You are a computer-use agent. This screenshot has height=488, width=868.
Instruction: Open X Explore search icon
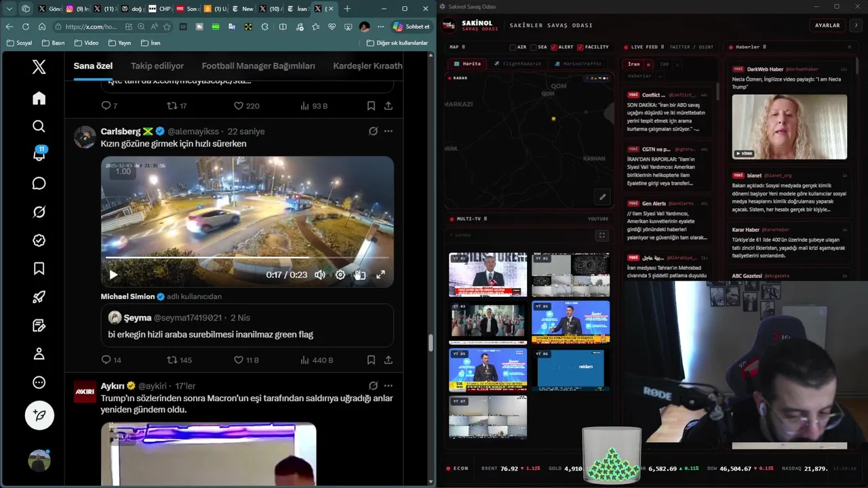(39, 127)
